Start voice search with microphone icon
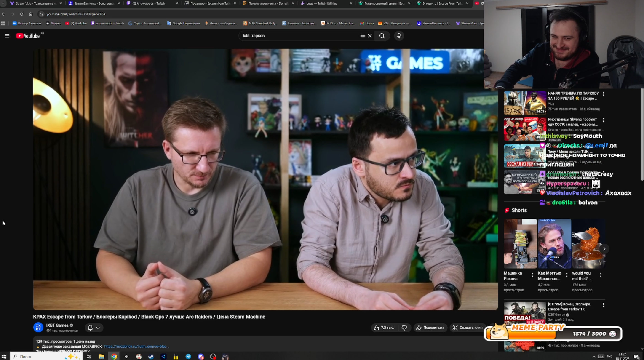This screenshot has height=360, width=644. (399, 36)
